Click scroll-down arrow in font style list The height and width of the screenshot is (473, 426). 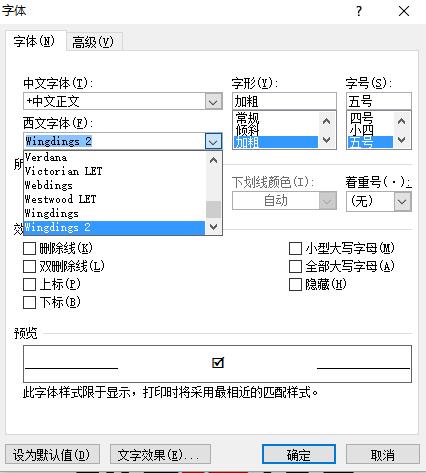point(327,140)
